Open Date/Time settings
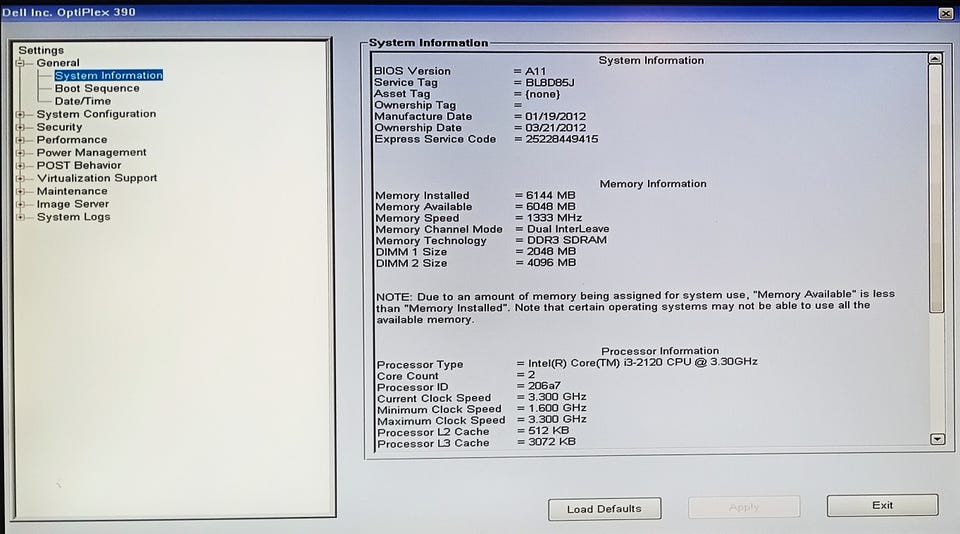The image size is (960, 534). pos(83,101)
